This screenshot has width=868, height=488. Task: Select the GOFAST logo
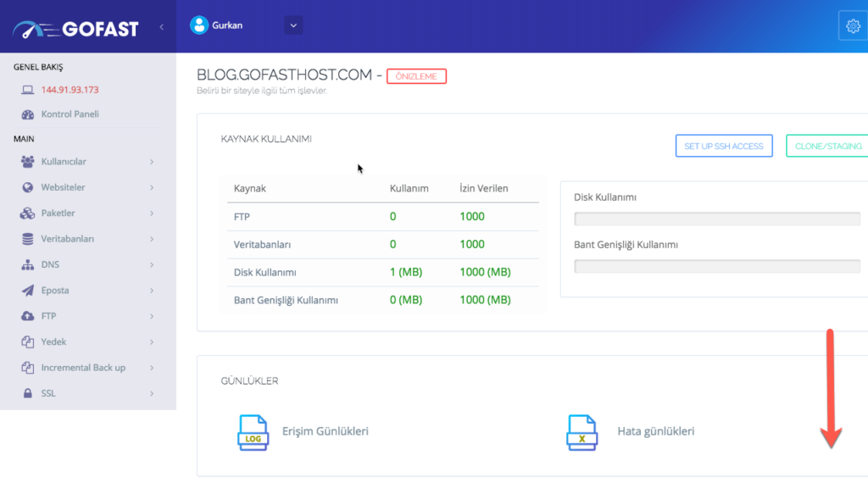(x=76, y=27)
